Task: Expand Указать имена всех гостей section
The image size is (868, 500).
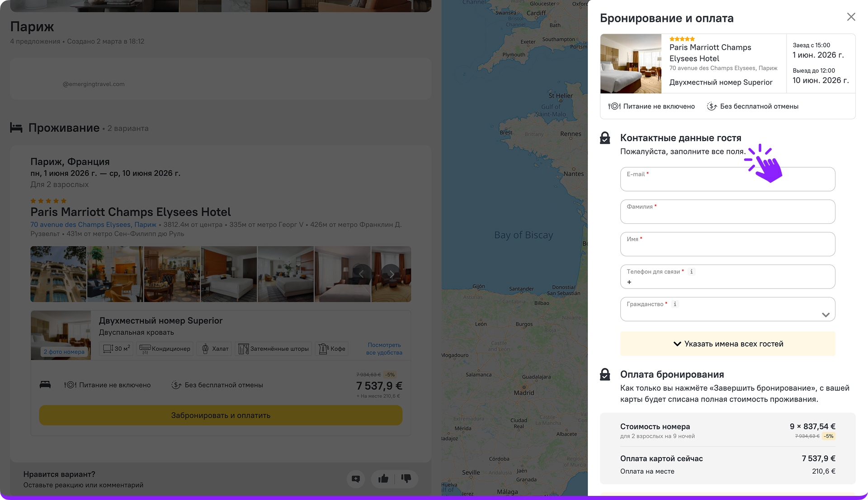Action: [727, 344]
